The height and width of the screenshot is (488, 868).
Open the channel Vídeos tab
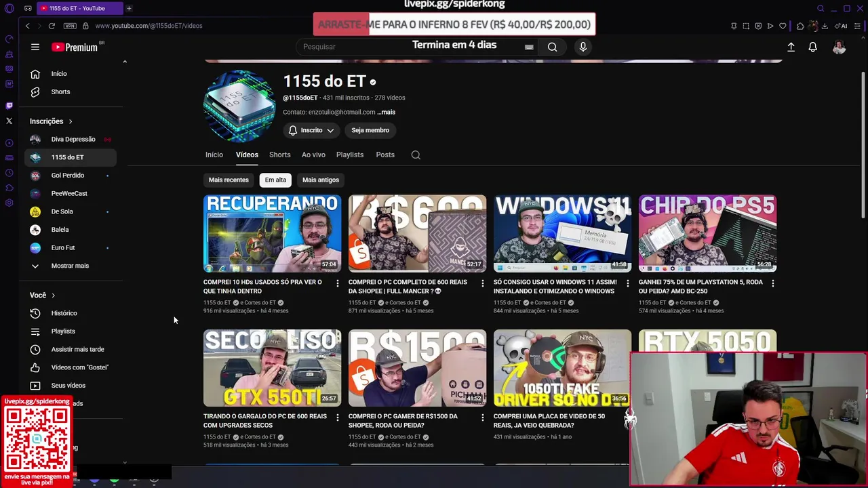click(x=247, y=155)
